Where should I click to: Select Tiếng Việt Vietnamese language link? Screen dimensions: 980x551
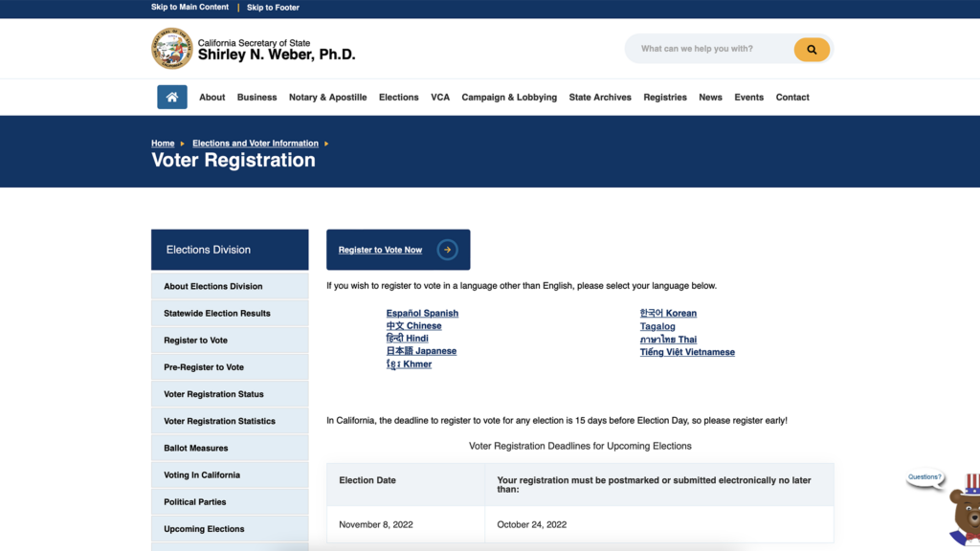tap(687, 352)
